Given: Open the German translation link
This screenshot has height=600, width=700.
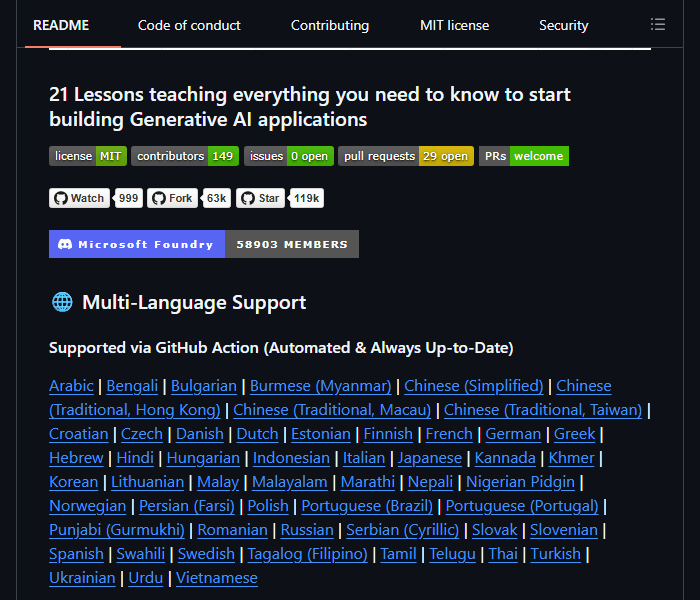Looking at the screenshot, I should 513,434.
